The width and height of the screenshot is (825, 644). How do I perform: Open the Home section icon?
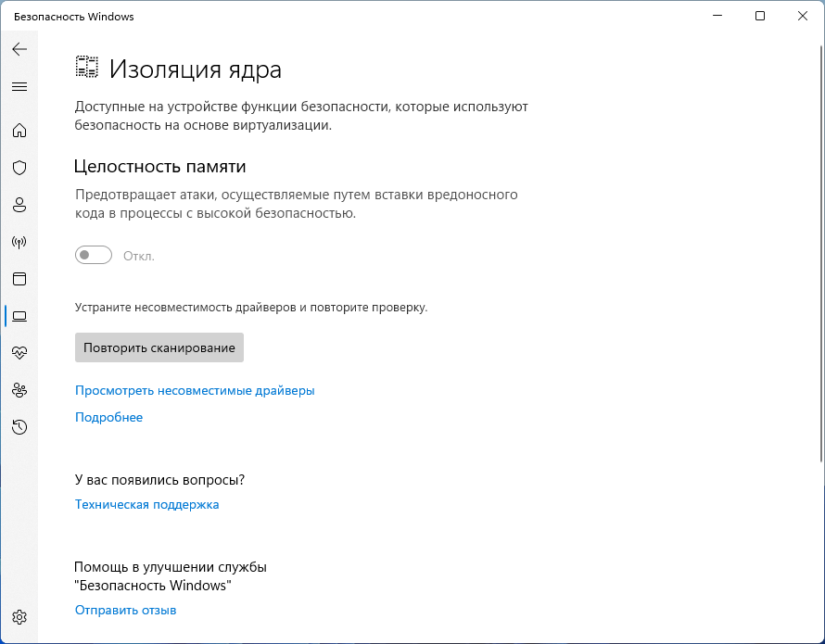coord(19,131)
